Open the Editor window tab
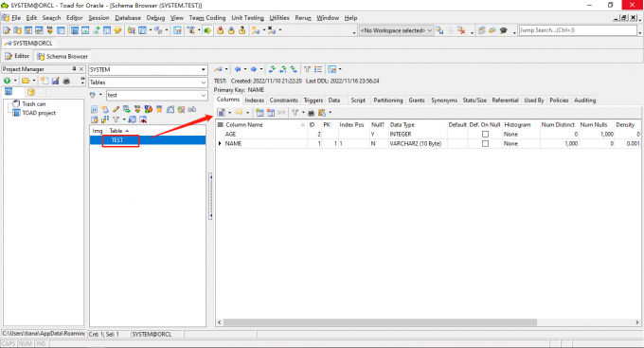Image resolution: width=644 pixels, height=348 pixels. click(x=18, y=56)
